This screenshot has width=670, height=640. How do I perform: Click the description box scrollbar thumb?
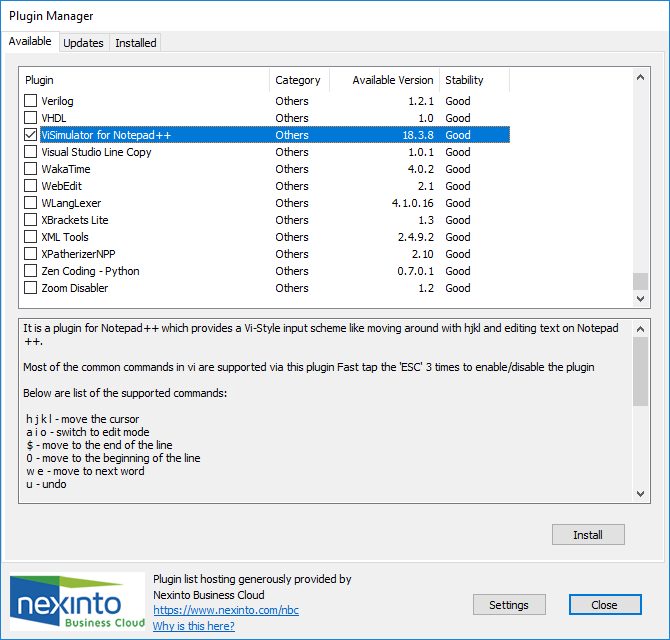click(x=640, y=371)
